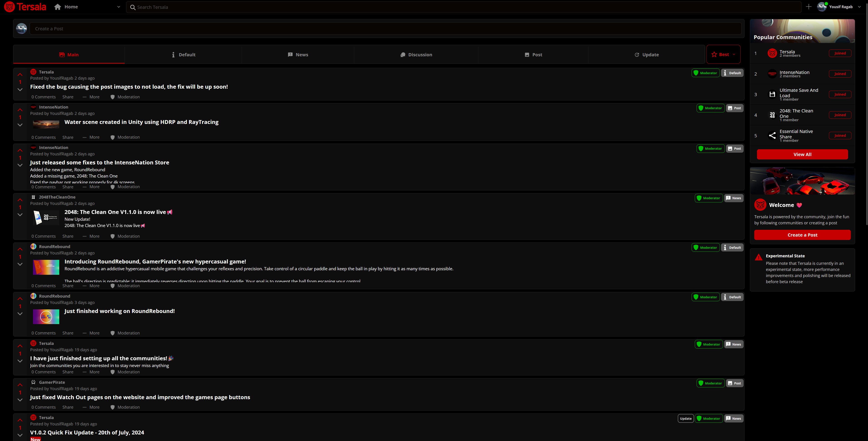Click the Tersala logo in the navbar
The width and height of the screenshot is (868, 441).
pos(25,7)
